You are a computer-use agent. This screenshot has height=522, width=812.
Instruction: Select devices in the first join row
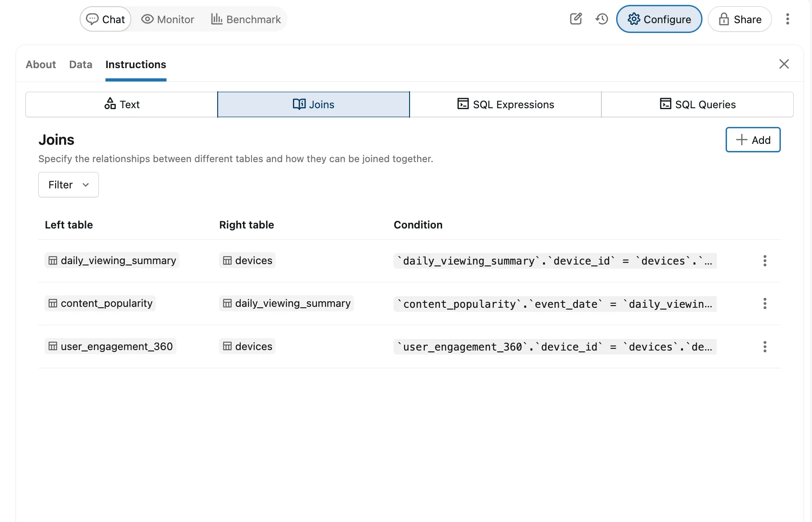pyautogui.click(x=247, y=261)
